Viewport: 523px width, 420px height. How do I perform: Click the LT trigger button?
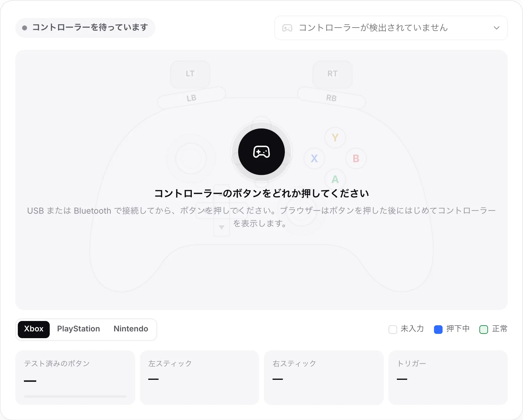(x=190, y=74)
